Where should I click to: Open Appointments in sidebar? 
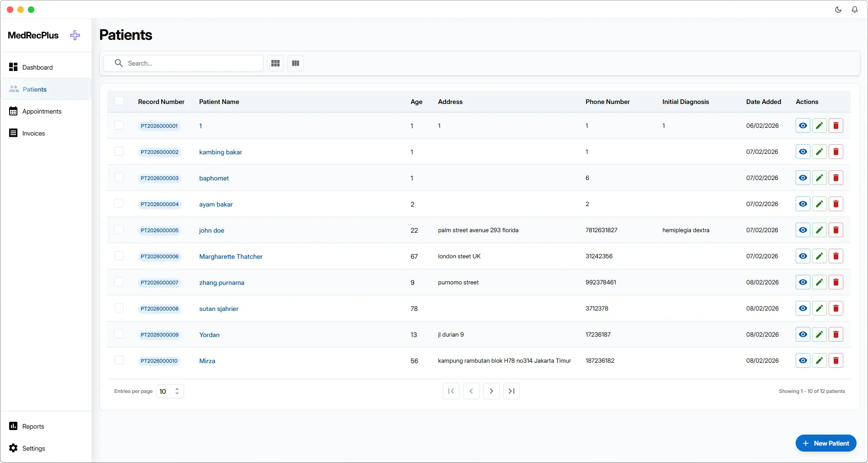click(46, 111)
